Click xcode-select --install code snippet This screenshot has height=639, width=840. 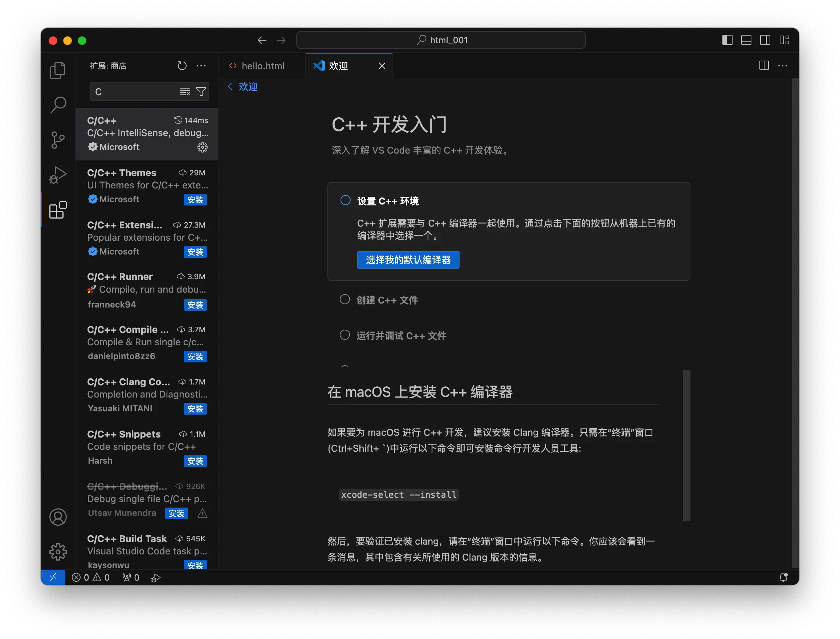tap(398, 494)
